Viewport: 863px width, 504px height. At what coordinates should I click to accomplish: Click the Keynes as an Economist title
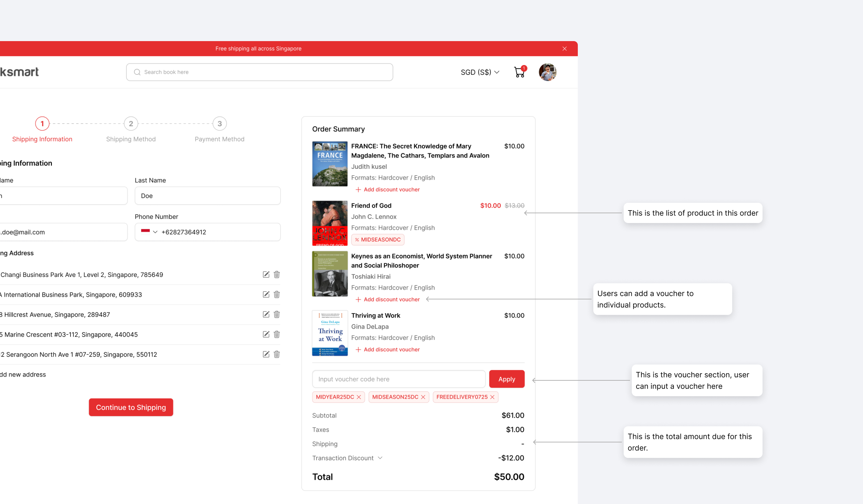tap(422, 260)
